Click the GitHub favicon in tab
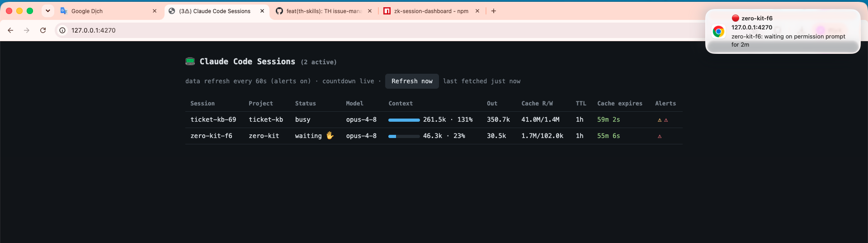The image size is (868, 243). [x=279, y=11]
